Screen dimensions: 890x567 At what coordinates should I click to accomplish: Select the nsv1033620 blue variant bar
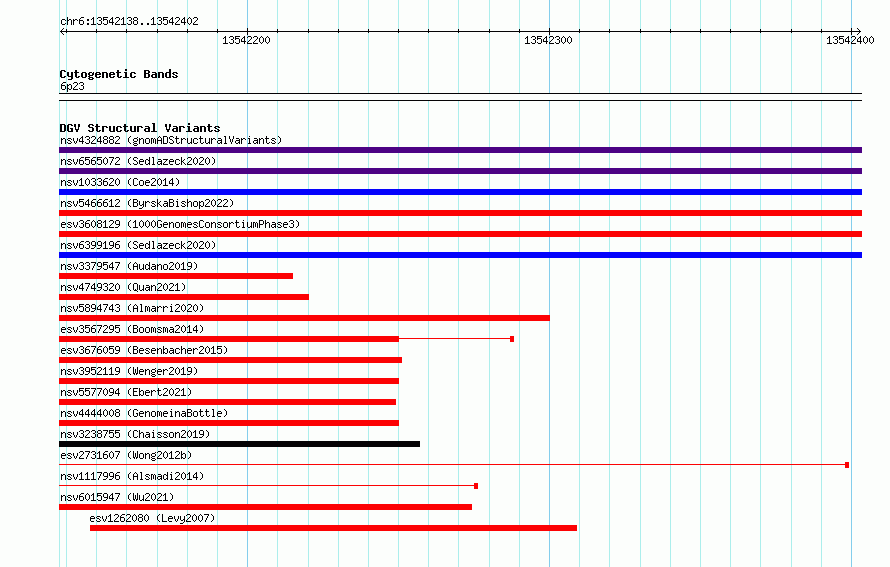pyautogui.click(x=460, y=192)
